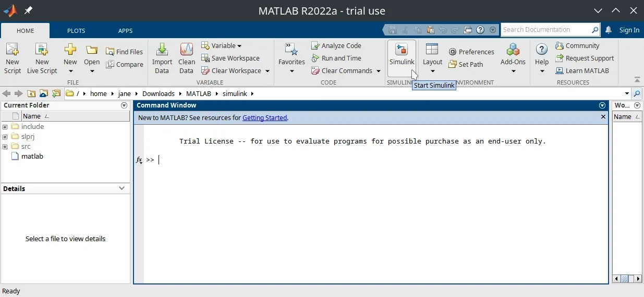Click the Import Data icon

click(162, 50)
